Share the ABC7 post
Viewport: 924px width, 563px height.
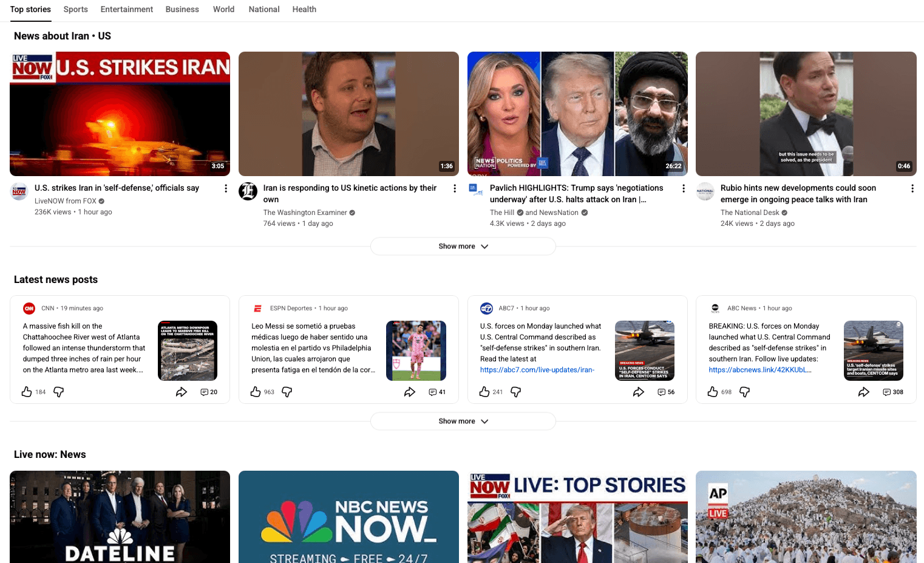639,392
